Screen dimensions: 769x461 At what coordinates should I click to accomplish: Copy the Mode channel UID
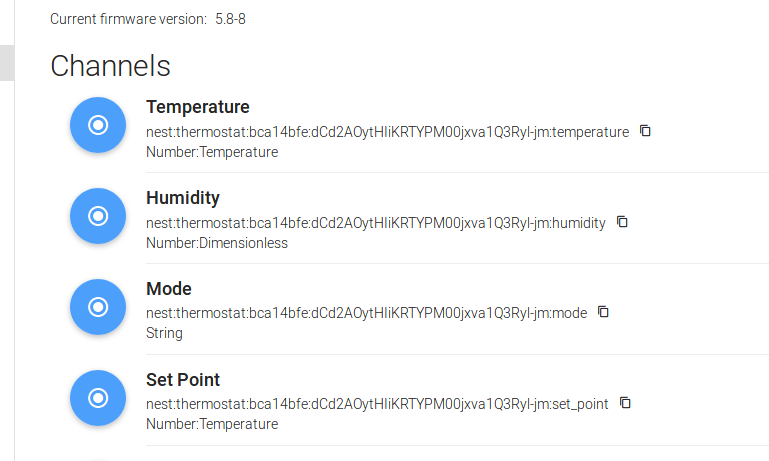(x=603, y=312)
